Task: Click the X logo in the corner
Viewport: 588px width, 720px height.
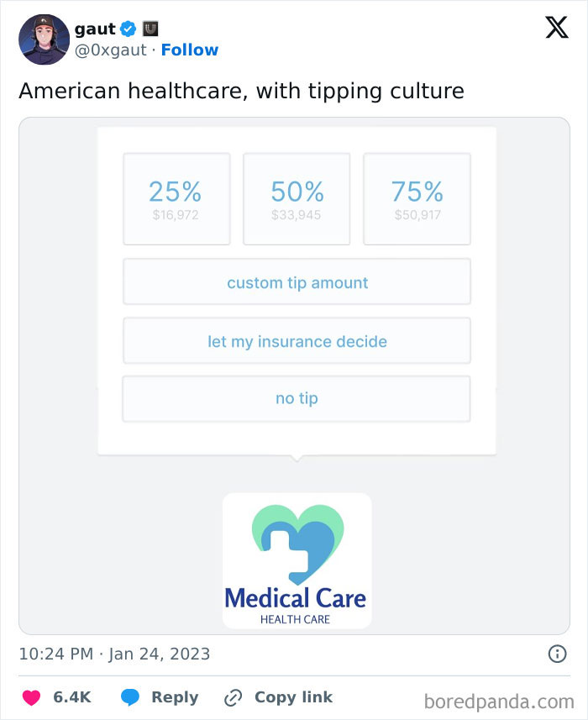Action: (554, 28)
